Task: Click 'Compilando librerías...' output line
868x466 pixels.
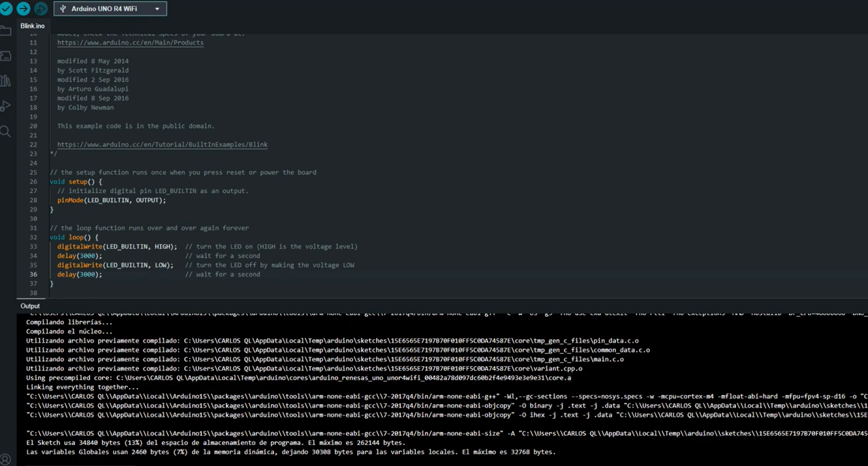Action: point(69,322)
